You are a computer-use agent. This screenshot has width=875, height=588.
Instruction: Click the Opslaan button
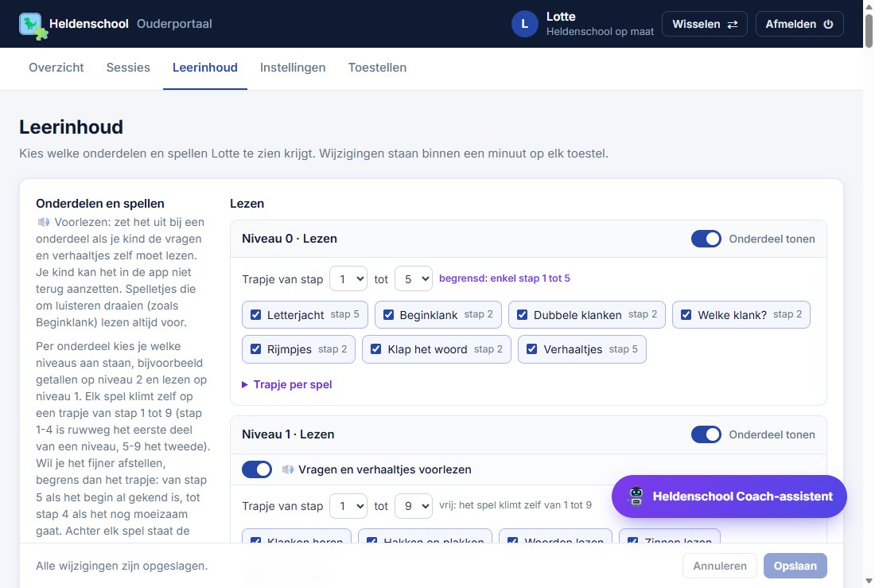[795, 566]
